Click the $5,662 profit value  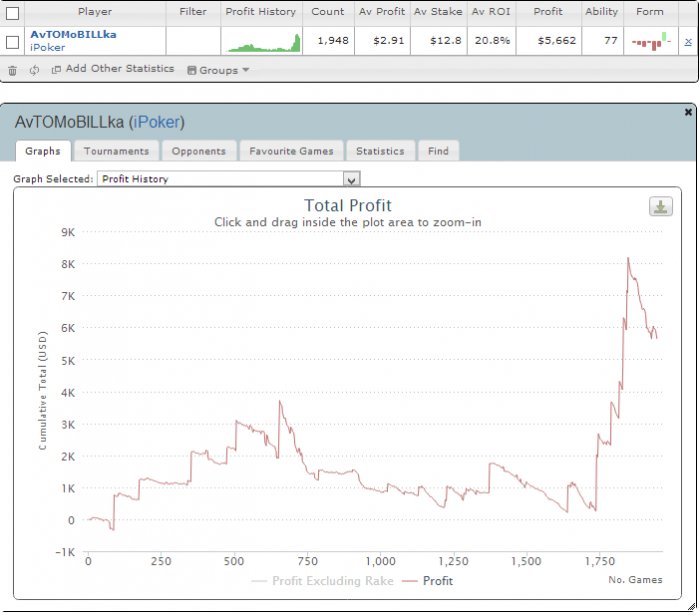pos(557,41)
